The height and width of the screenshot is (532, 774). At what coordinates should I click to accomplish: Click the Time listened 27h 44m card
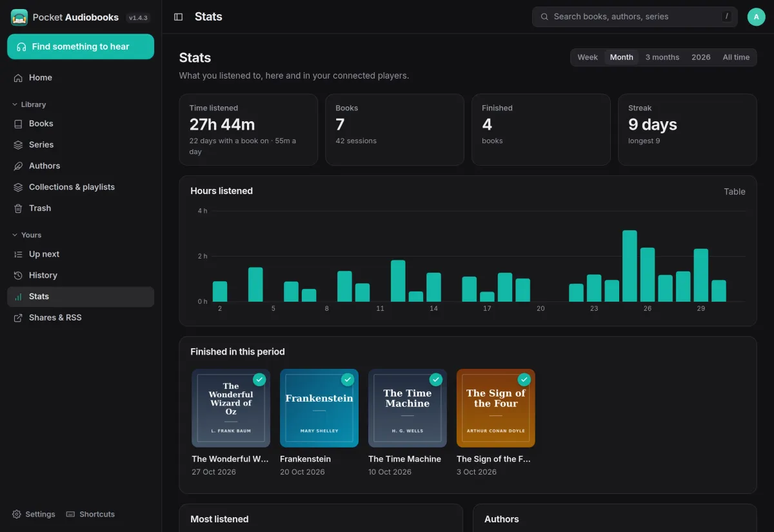coord(248,130)
